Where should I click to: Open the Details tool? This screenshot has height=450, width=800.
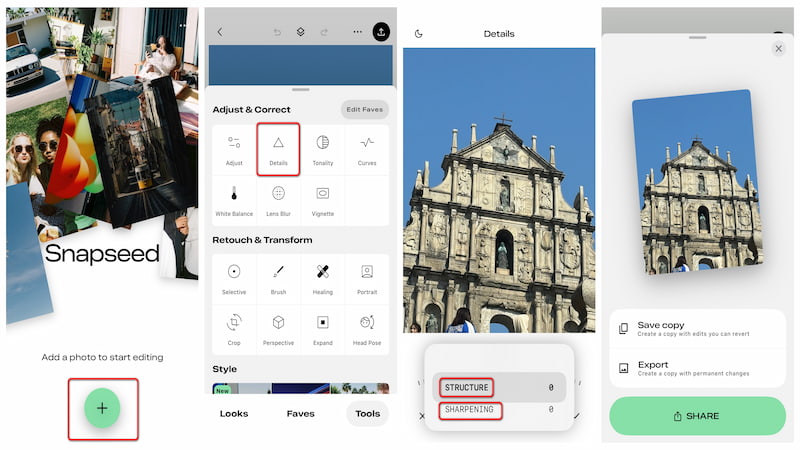(278, 150)
